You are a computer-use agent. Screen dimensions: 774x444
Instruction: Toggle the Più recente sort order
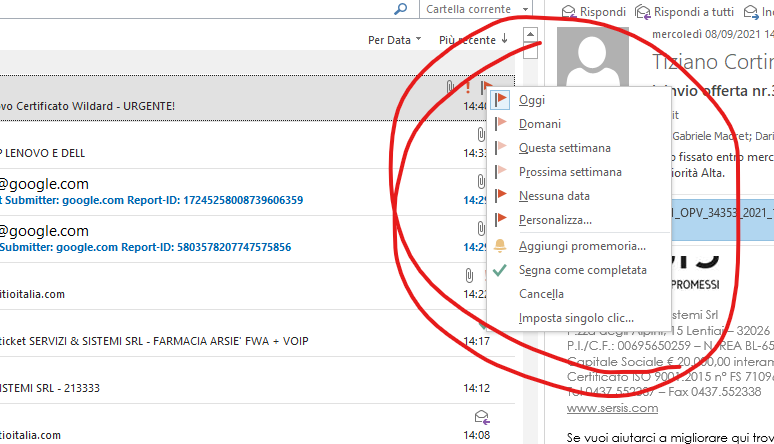click(473, 40)
